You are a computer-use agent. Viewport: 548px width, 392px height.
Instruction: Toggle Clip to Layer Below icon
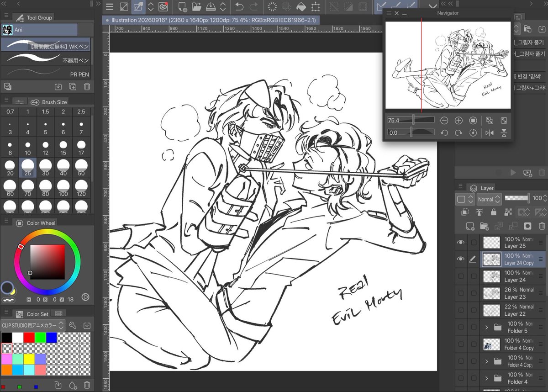pyautogui.click(x=465, y=212)
